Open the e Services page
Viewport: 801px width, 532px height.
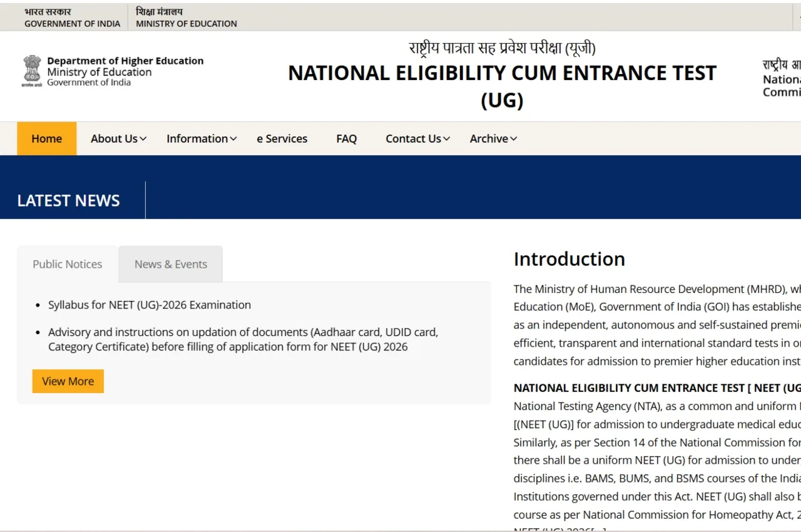point(282,139)
